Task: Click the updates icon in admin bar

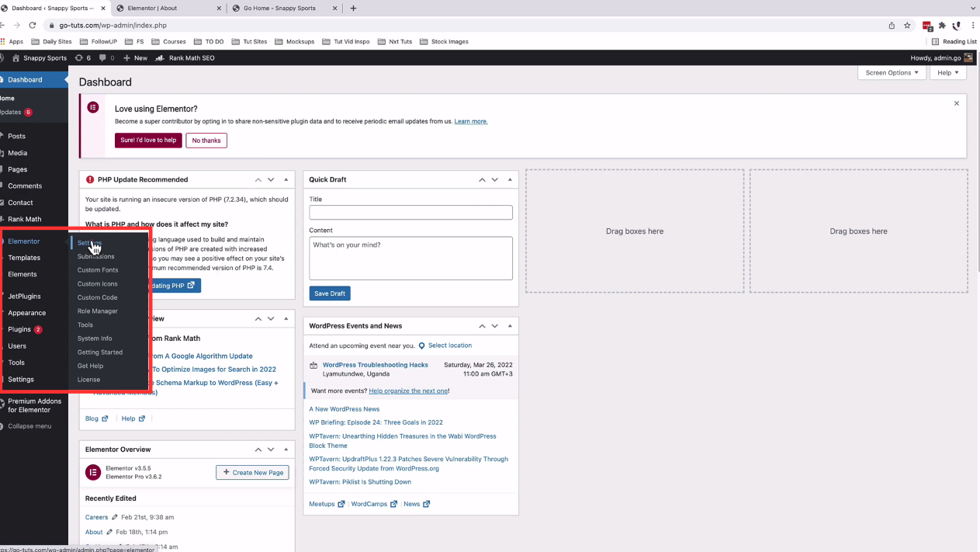Action: tap(82, 58)
